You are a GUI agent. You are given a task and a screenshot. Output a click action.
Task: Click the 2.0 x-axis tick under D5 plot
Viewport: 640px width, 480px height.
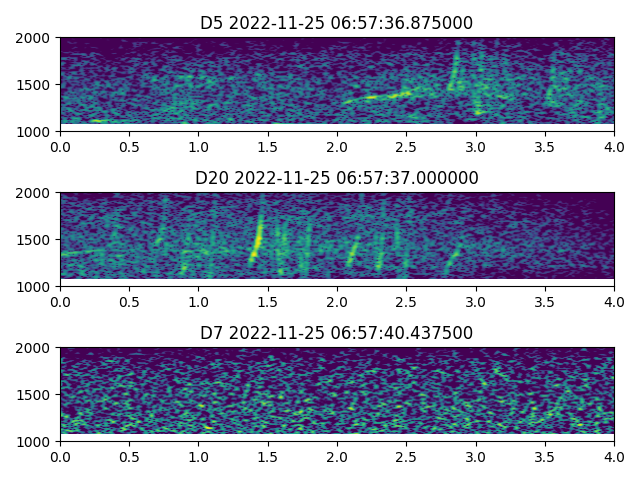(337, 146)
